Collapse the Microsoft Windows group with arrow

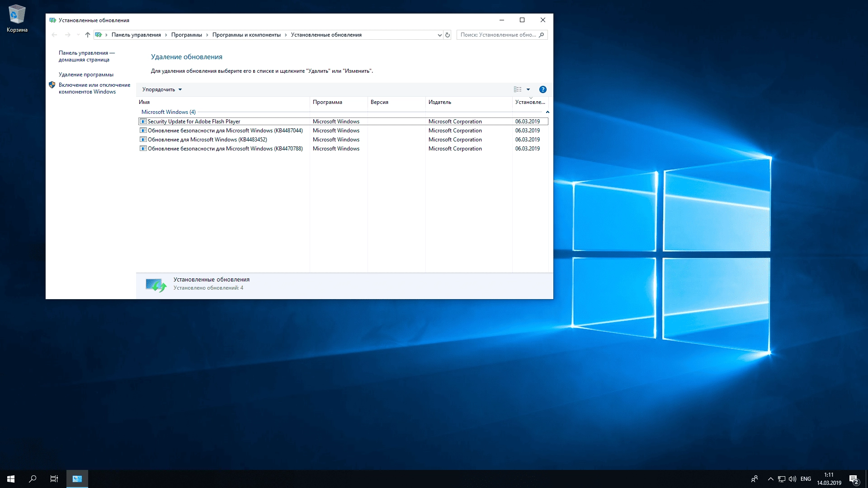547,112
